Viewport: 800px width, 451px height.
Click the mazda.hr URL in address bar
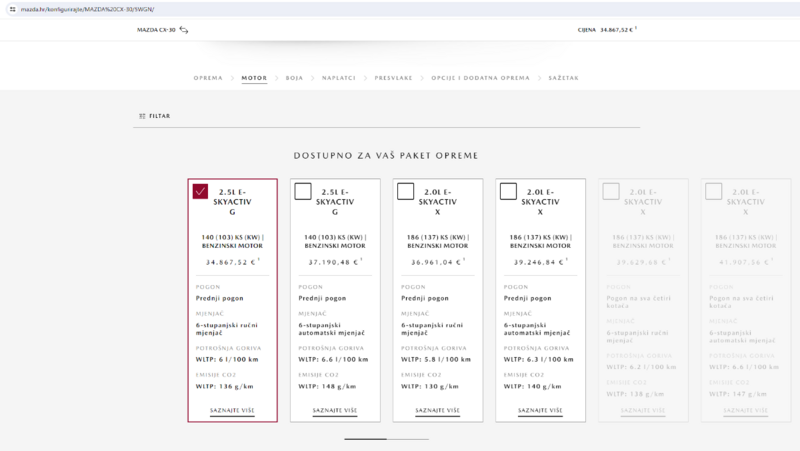tap(88, 8)
